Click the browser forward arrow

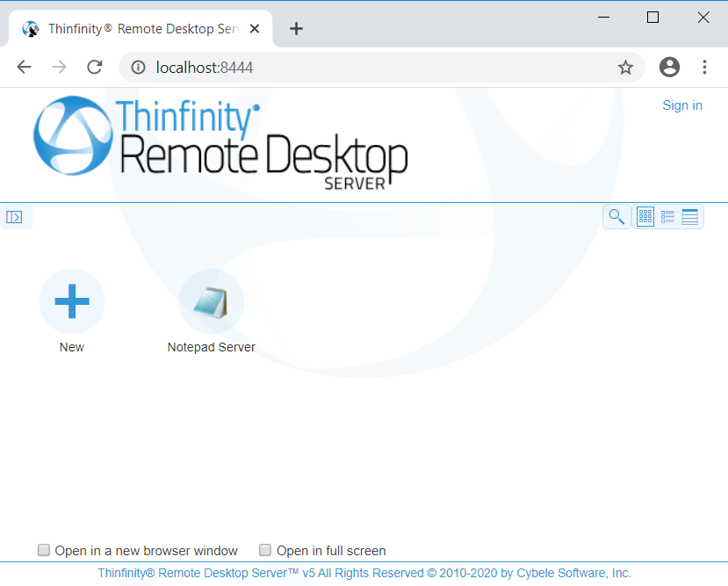60,68
